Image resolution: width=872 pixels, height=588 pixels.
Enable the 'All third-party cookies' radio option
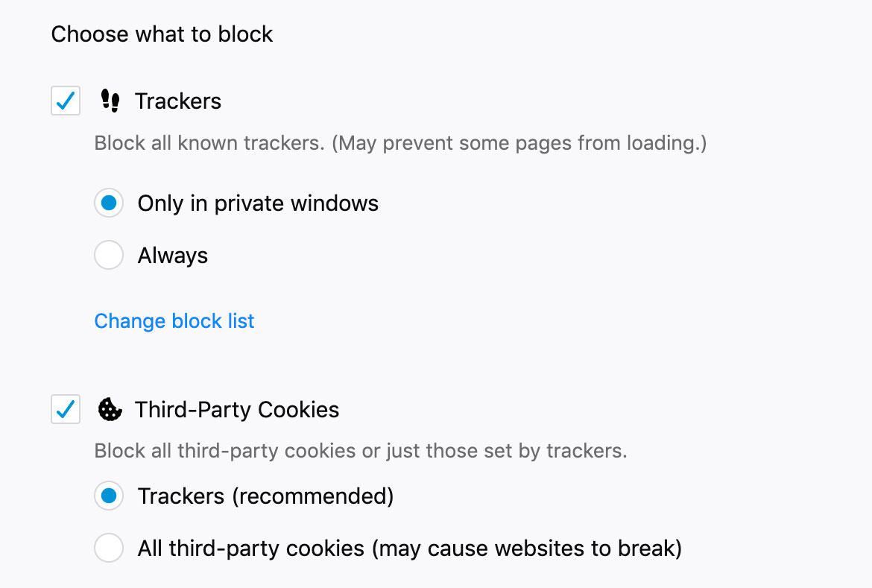tap(109, 549)
